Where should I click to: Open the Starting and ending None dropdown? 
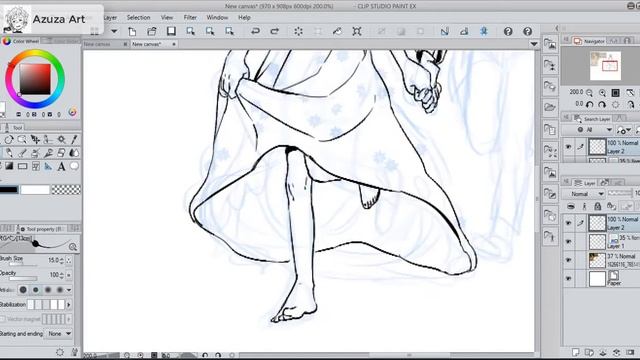(x=60, y=334)
